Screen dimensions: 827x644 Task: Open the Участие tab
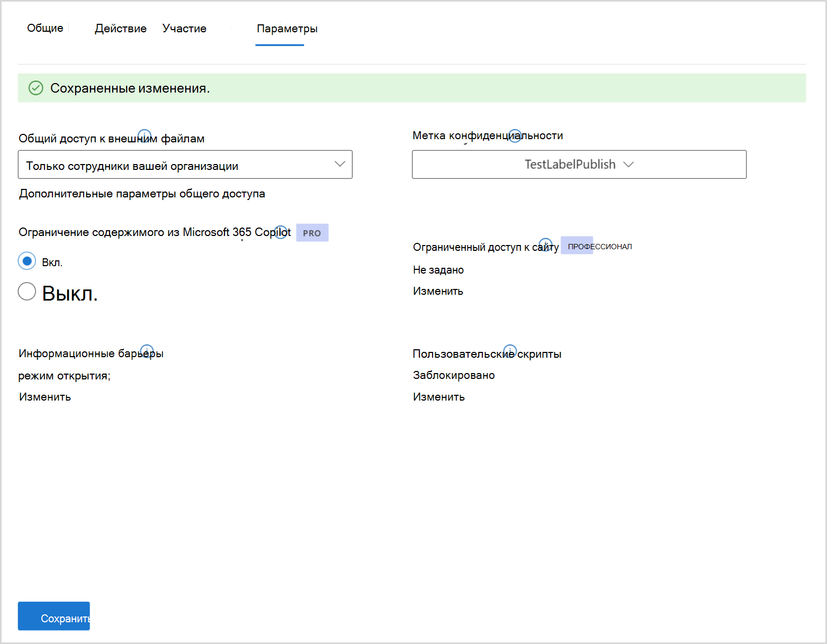coord(184,29)
